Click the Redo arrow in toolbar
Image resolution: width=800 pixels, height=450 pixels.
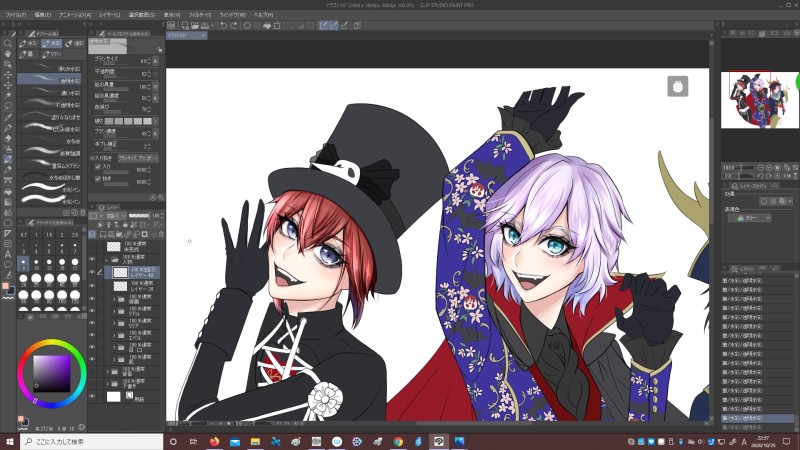(x=234, y=26)
